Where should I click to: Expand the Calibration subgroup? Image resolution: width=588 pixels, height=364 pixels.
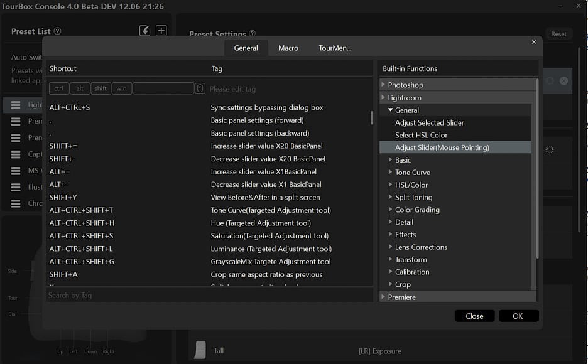390,272
